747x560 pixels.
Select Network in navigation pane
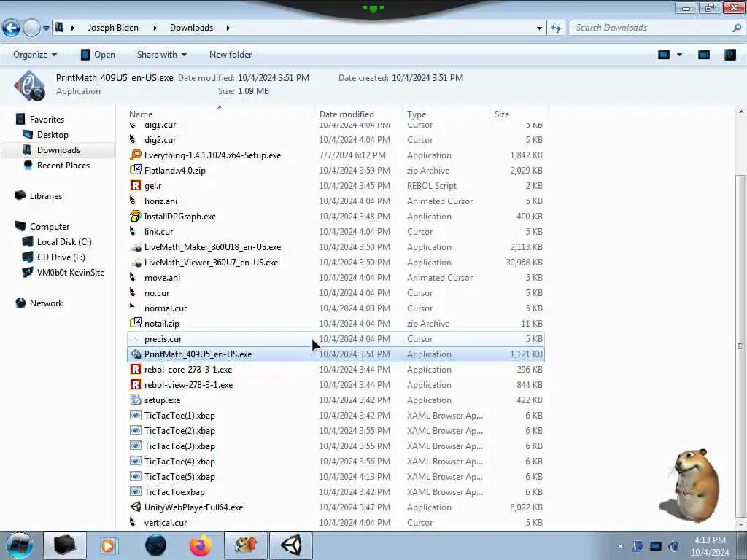coord(46,303)
